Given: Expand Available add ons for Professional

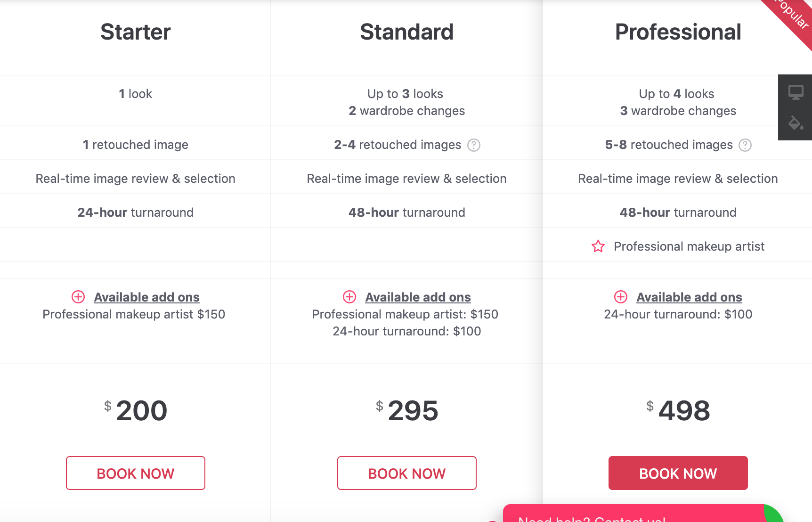Looking at the screenshot, I should [x=689, y=297].
